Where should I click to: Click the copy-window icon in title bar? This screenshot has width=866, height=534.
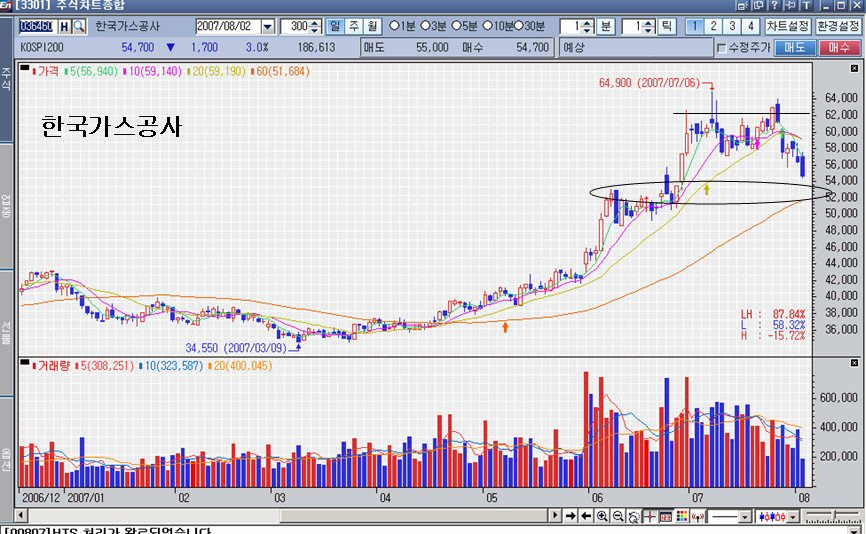(x=759, y=5)
